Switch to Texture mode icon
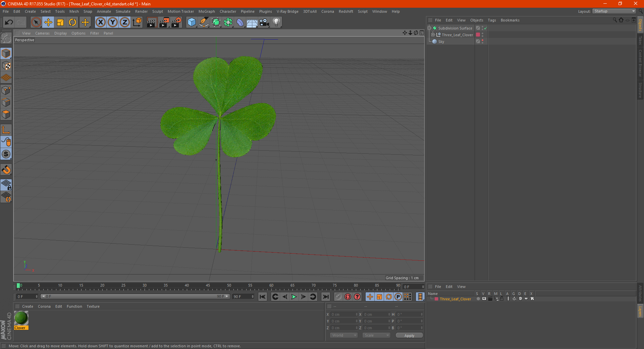The image size is (644, 349). (x=6, y=66)
